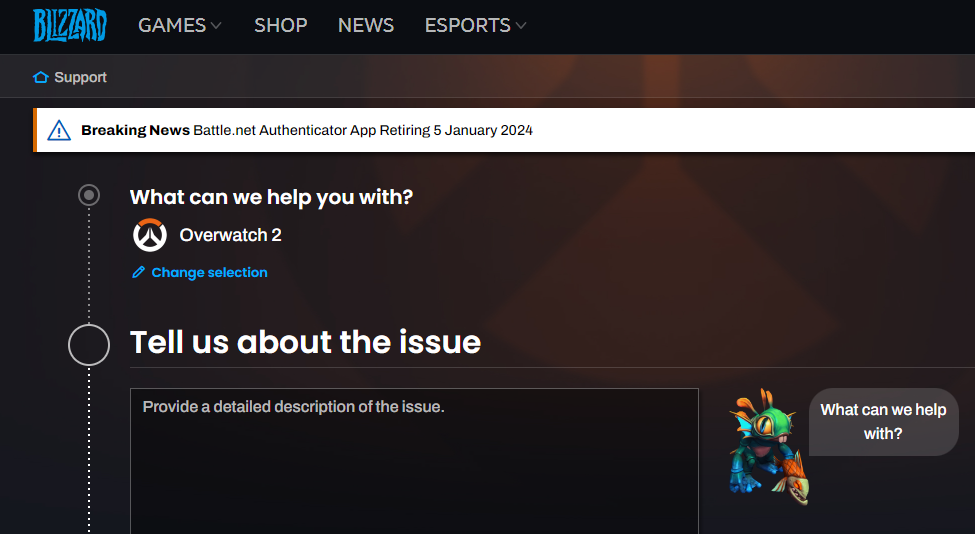This screenshot has height=534, width=975.
Task: Click the Tell us about the issue heading
Action: point(305,342)
